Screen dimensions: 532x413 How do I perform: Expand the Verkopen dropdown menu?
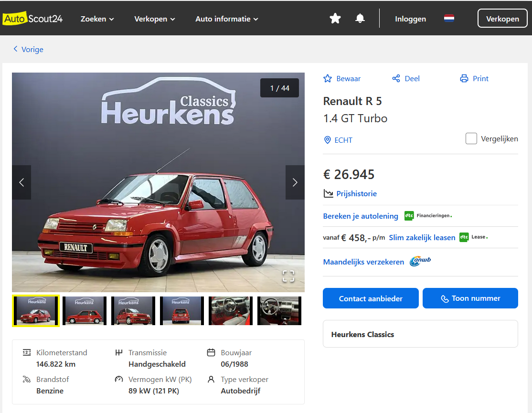tap(154, 19)
